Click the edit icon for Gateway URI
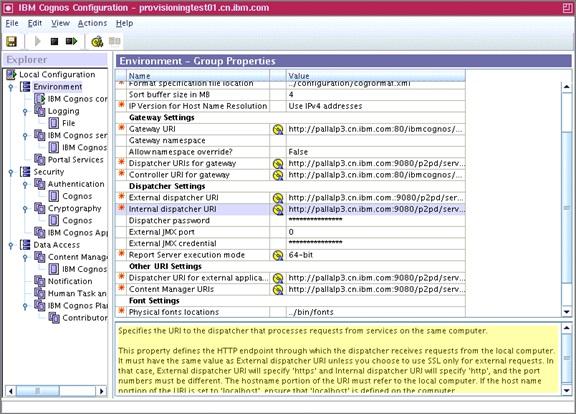The height and width of the screenshot is (414, 576). coord(278,129)
